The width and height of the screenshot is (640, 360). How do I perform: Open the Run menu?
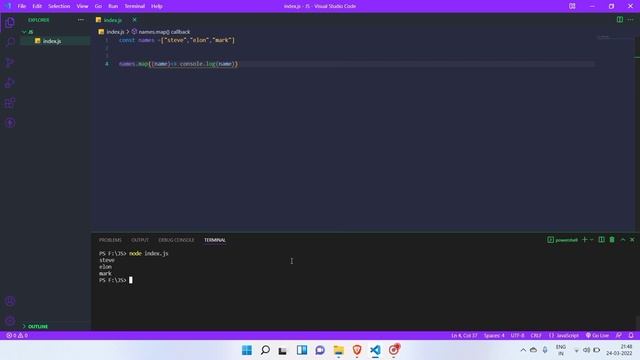pyautogui.click(x=113, y=6)
